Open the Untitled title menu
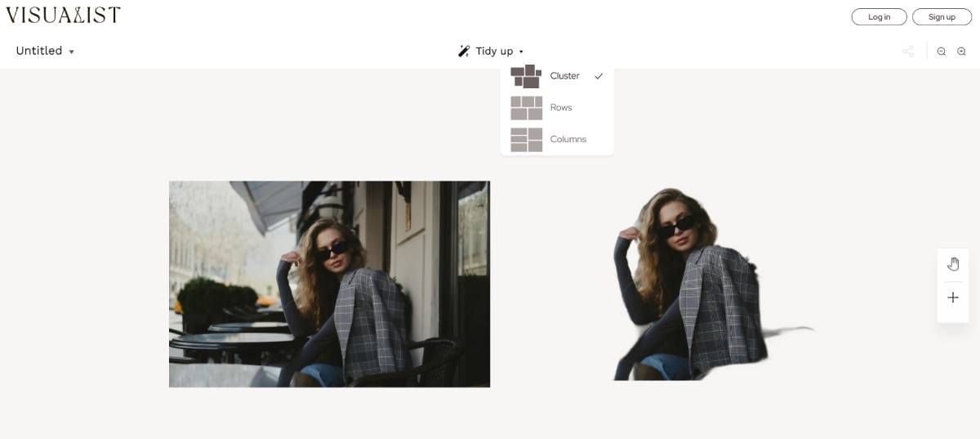This screenshot has width=980, height=439. pyautogui.click(x=39, y=51)
